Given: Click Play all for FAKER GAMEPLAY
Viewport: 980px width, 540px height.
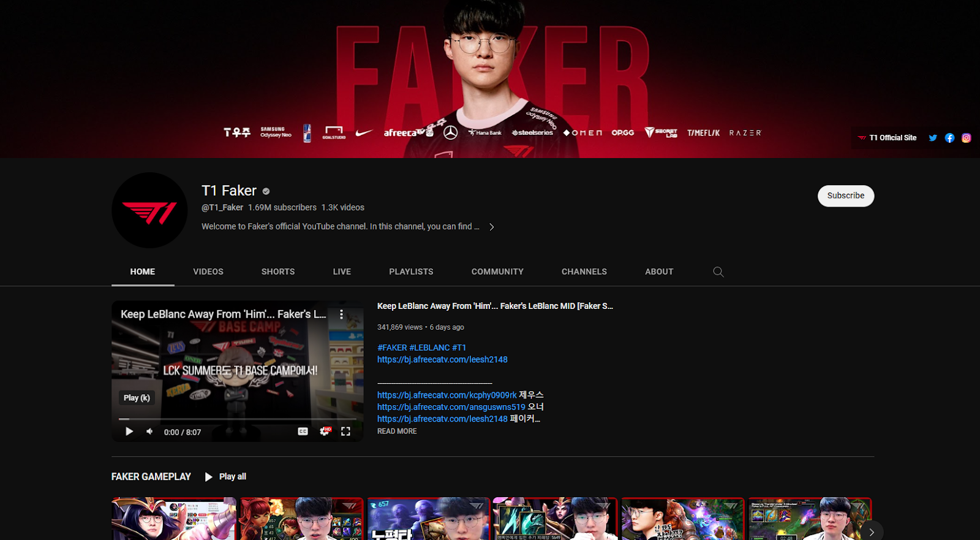Looking at the screenshot, I should click(225, 476).
